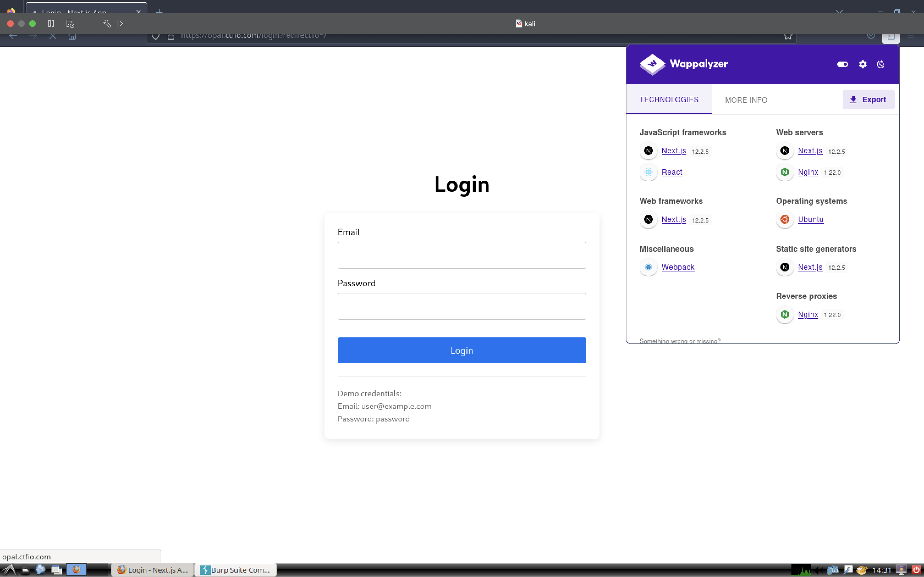Select the TECHNOLOGIES tab
The height and width of the screenshot is (577, 924).
[x=669, y=99]
